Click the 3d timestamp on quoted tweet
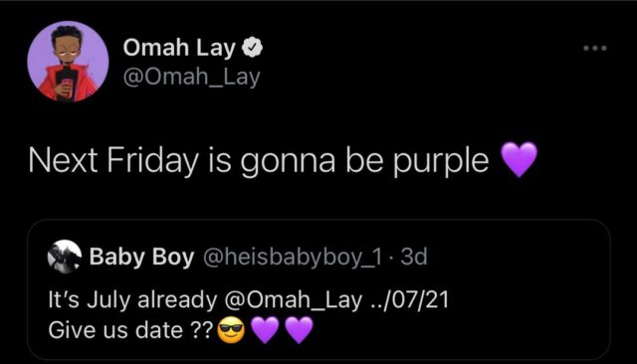The width and height of the screenshot is (637, 364). pyautogui.click(x=414, y=257)
